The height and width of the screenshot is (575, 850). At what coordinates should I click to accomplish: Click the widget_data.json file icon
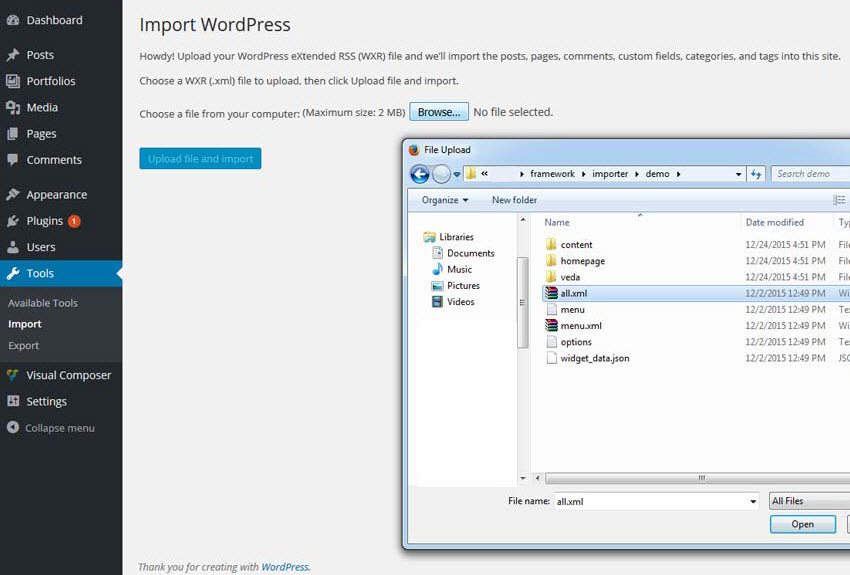pyautogui.click(x=551, y=358)
